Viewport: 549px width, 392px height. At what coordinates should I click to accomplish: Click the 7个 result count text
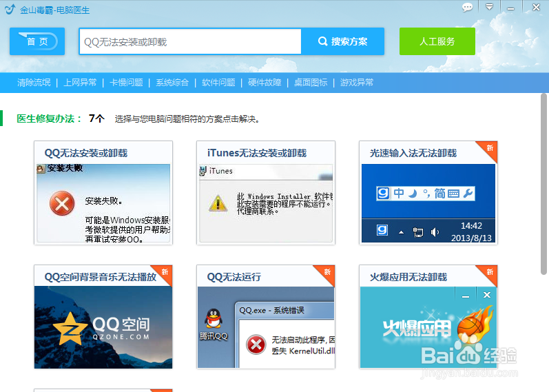coord(96,118)
